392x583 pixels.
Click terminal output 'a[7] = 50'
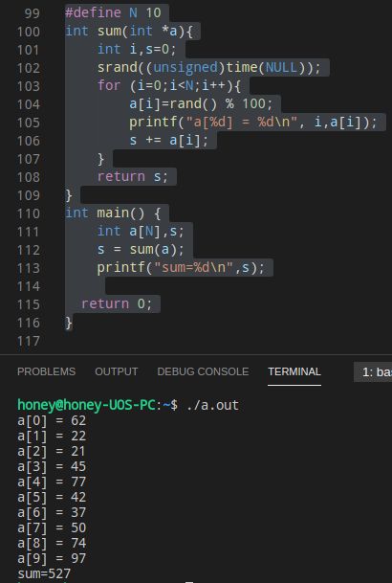pyautogui.click(x=52, y=527)
